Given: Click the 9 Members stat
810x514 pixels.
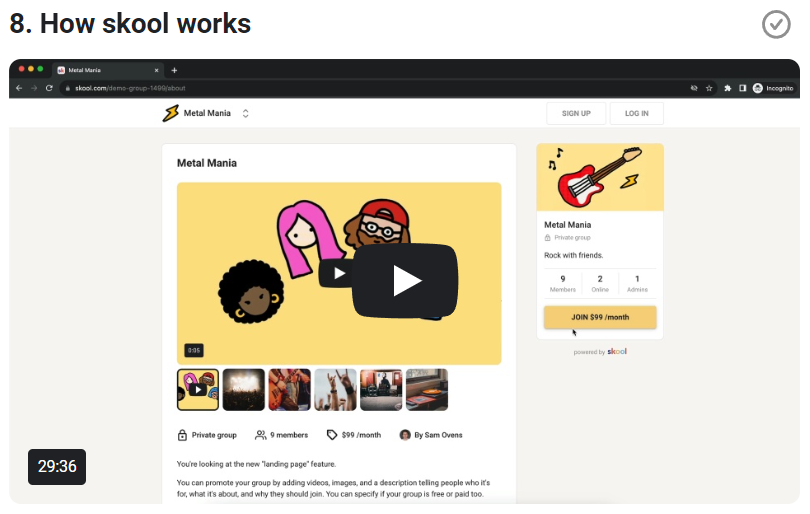Looking at the screenshot, I should [x=563, y=284].
